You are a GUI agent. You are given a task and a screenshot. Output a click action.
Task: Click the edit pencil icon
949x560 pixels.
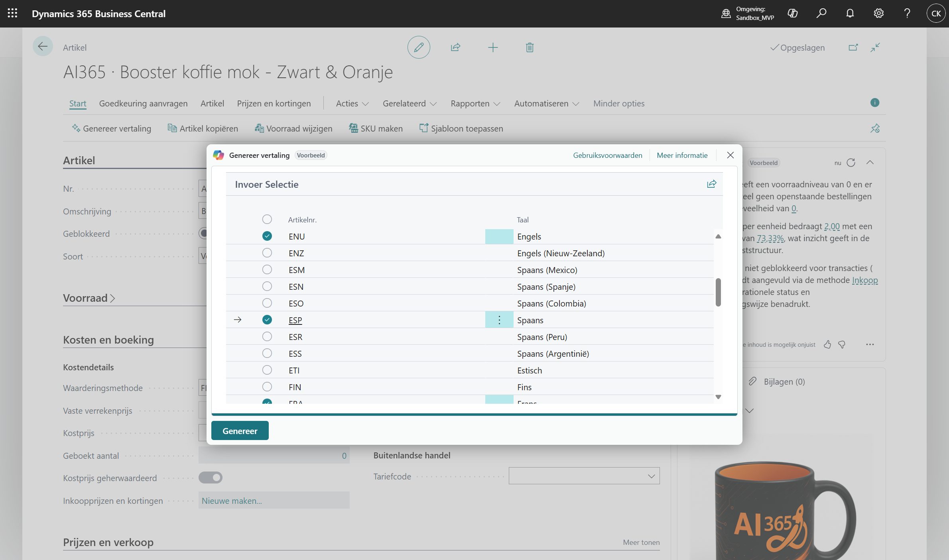click(x=419, y=47)
